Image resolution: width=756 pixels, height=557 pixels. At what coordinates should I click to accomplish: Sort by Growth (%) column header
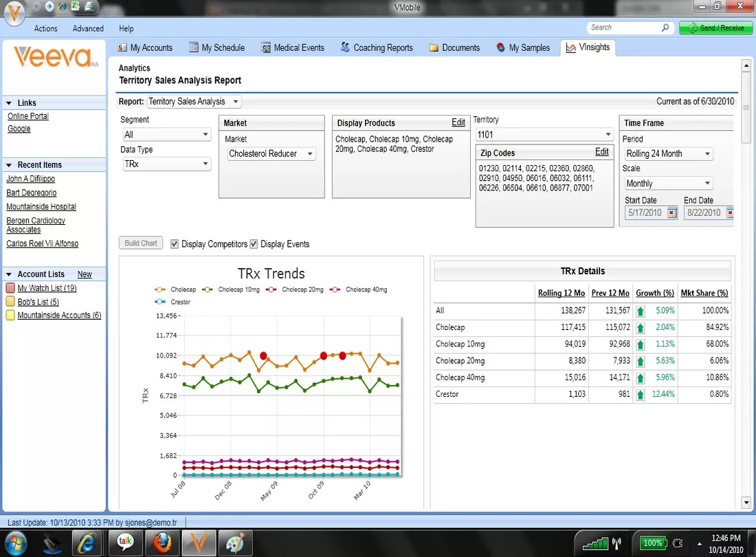655,293
